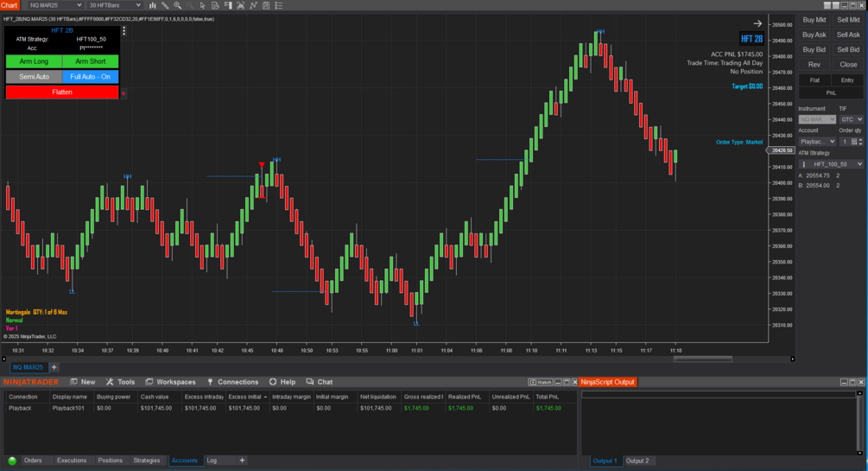Select the NQ MAR25 chart tab
This screenshot has height=471, width=868.
tap(28, 367)
